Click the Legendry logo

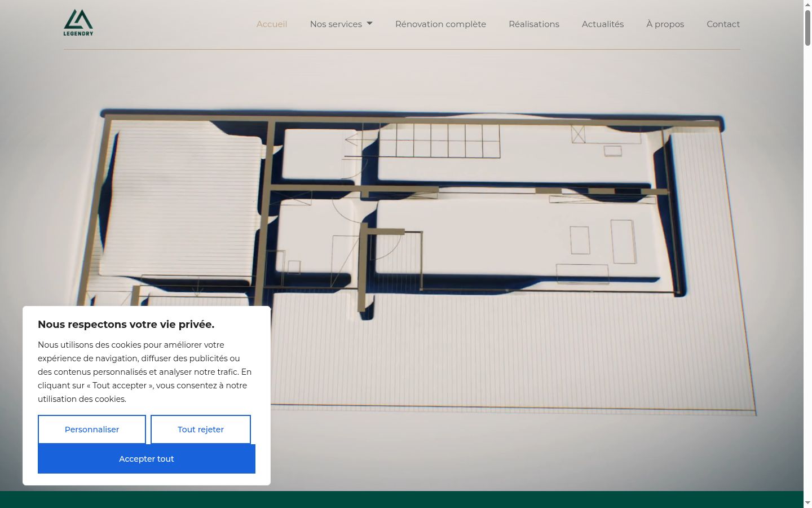pos(78,23)
